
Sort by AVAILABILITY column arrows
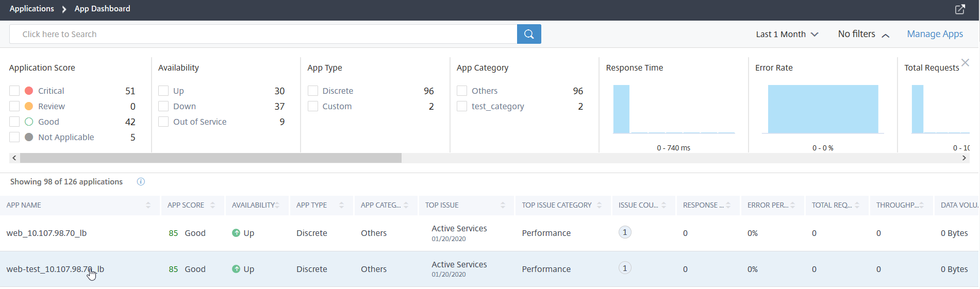click(277, 205)
